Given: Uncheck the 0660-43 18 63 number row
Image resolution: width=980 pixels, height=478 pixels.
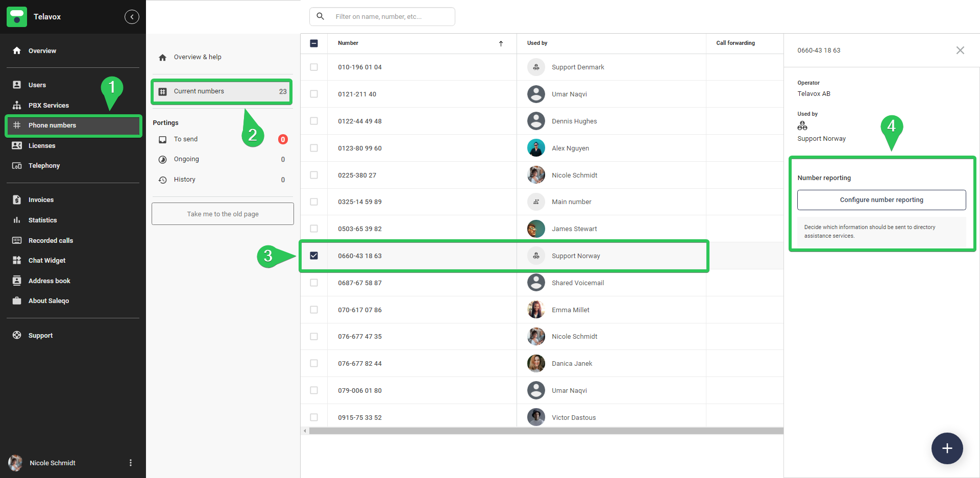Looking at the screenshot, I should tap(314, 256).
